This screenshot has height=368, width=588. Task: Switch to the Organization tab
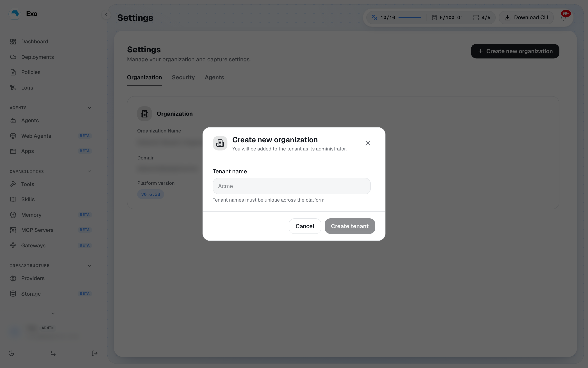[x=144, y=77]
